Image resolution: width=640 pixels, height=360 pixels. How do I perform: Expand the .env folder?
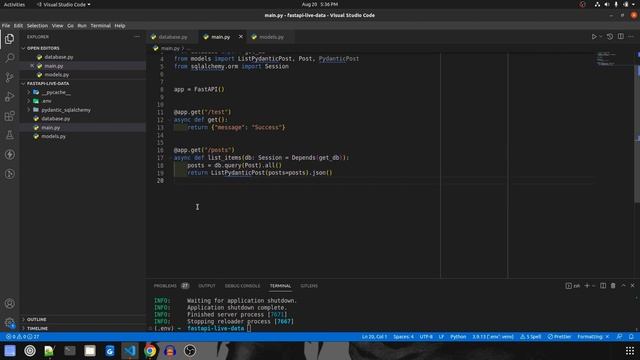click(x=29, y=101)
